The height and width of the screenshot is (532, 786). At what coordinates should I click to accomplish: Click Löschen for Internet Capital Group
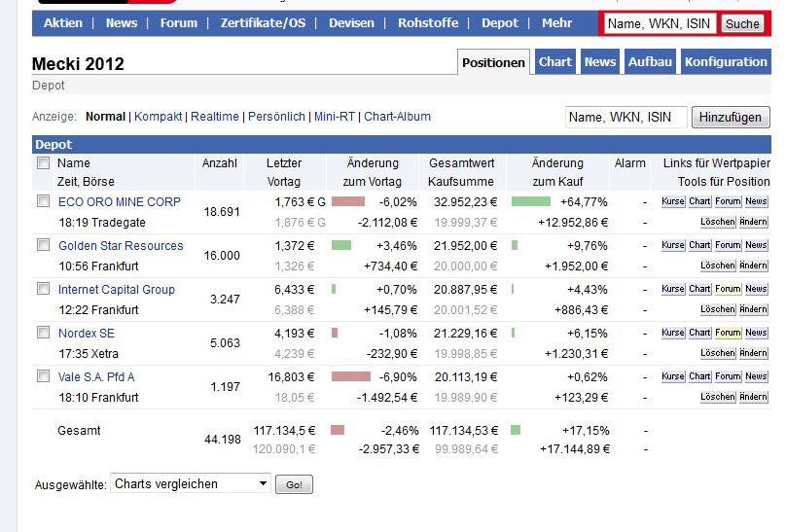(718, 309)
